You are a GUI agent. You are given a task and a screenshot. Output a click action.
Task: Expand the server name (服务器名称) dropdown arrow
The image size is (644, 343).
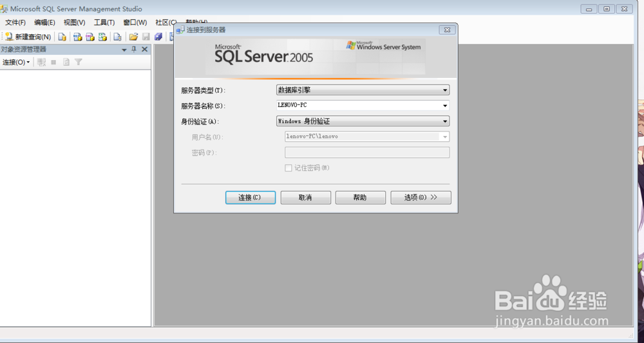[445, 106]
